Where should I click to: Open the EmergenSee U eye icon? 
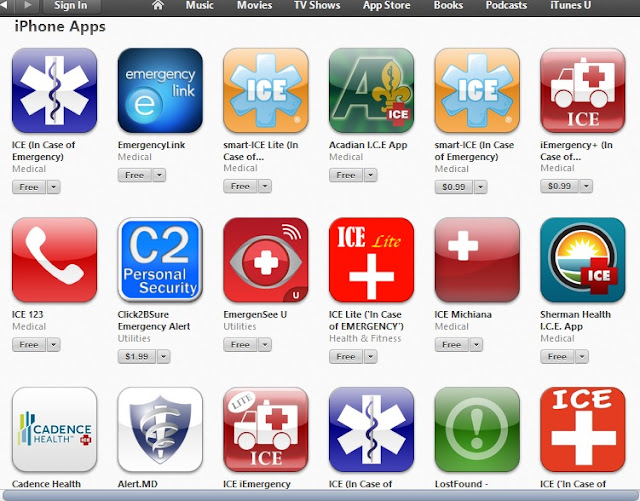(x=266, y=260)
